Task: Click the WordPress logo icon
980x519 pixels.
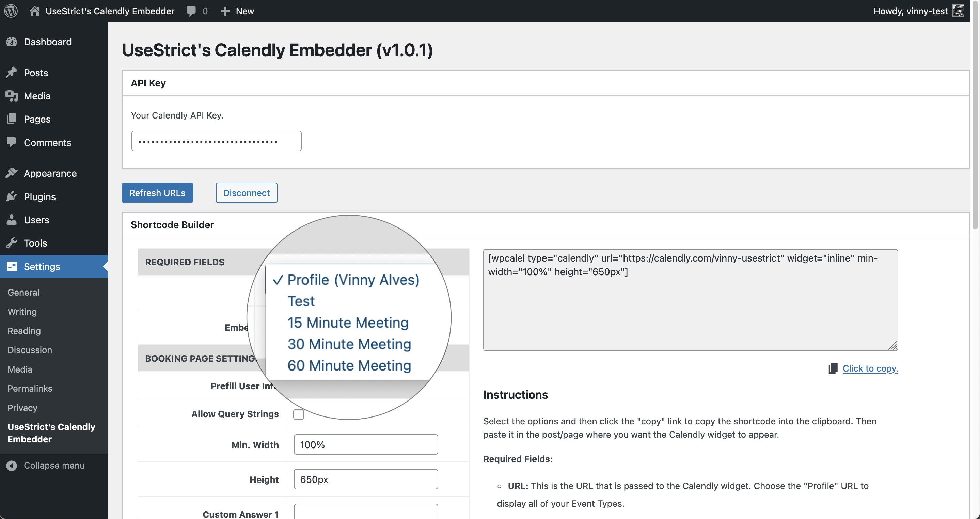Action: pyautogui.click(x=11, y=11)
